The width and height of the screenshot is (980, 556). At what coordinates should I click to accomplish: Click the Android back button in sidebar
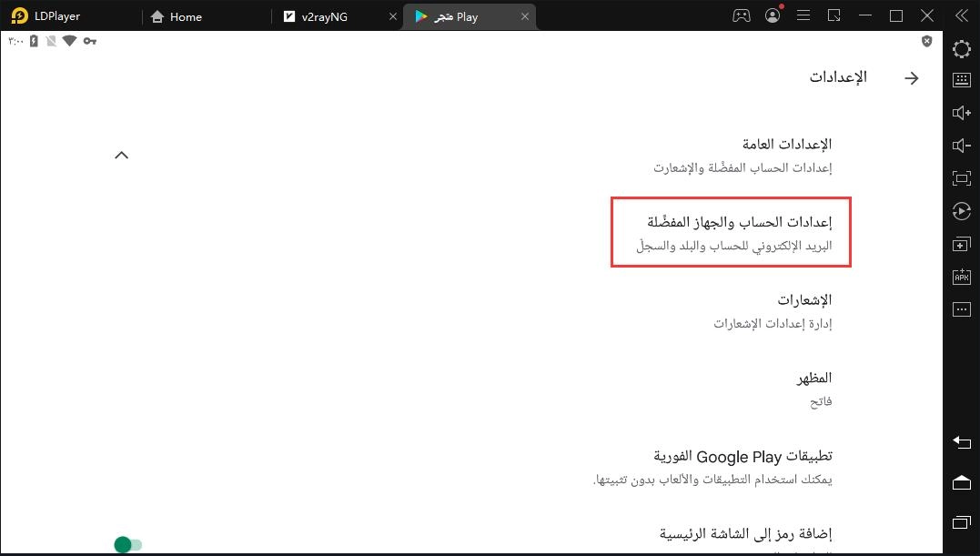pyautogui.click(x=961, y=443)
